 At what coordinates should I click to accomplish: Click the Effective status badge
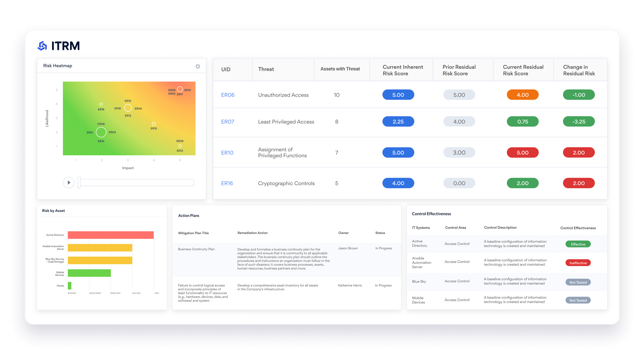click(x=578, y=244)
